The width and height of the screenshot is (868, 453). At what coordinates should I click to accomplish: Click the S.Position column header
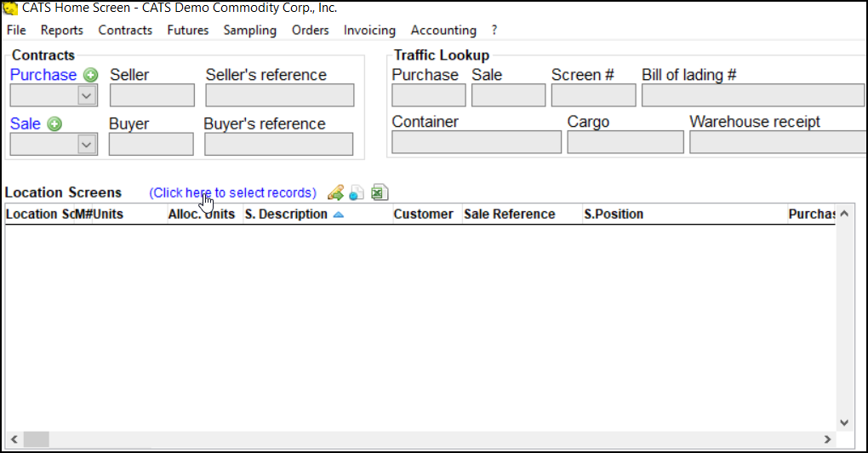[x=685, y=215]
